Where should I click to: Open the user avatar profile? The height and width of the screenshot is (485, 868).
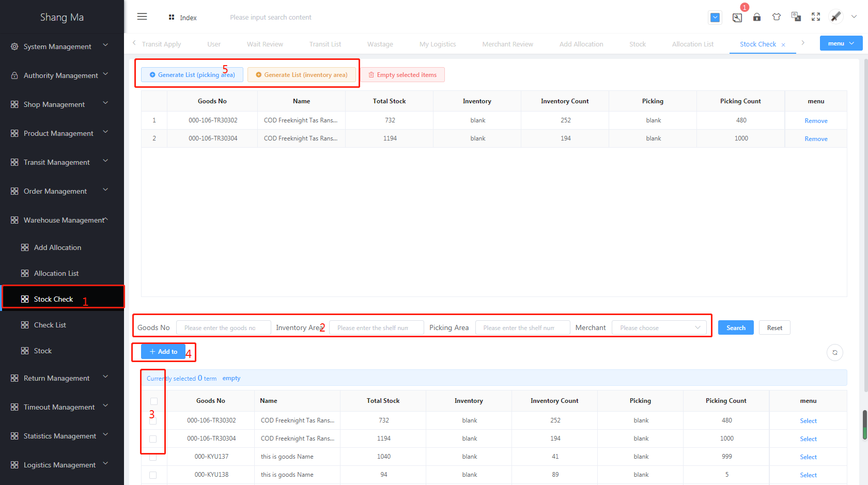pyautogui.click(x=836, y=17)
